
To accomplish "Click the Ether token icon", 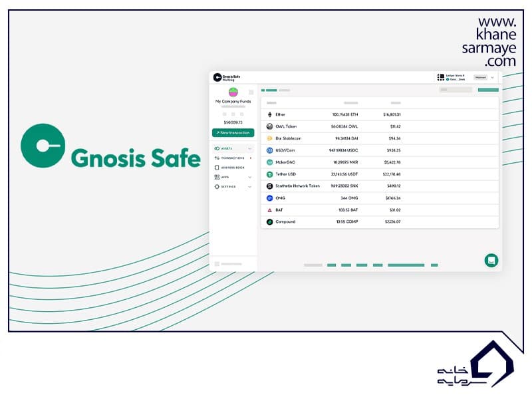I will tap(270, 114).
